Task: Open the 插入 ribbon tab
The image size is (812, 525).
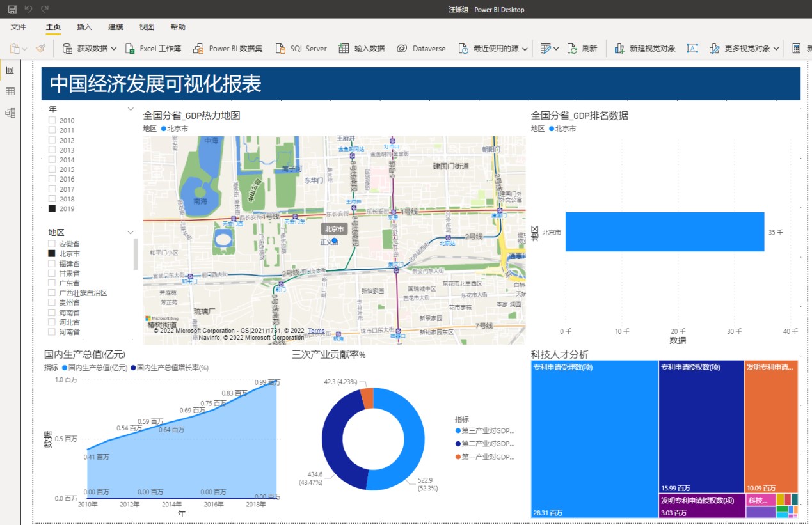Action: pyautogui.click(x=84, y=27)
